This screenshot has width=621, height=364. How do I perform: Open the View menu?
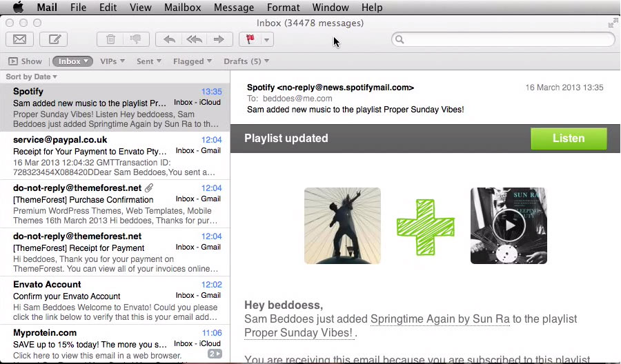point(140,7)
